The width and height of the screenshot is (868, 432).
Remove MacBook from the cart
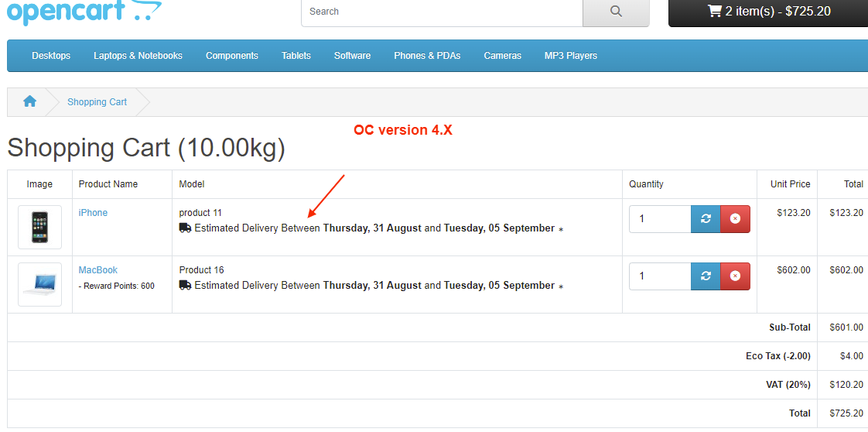coord(735,276)
